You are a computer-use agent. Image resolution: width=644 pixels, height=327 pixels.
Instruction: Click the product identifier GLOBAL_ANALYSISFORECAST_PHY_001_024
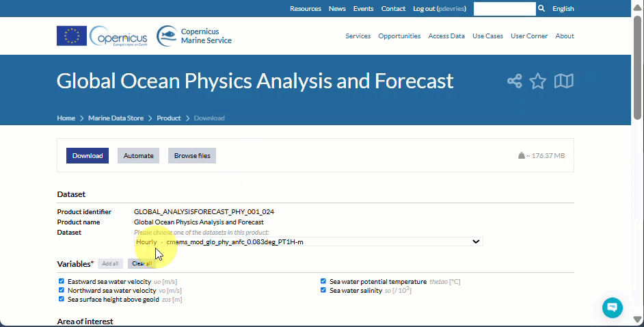(x=204, y=211)
